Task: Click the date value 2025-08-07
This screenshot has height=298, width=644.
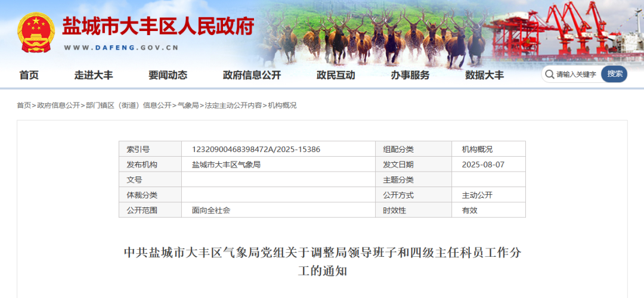Action: (x=483, y=164)
